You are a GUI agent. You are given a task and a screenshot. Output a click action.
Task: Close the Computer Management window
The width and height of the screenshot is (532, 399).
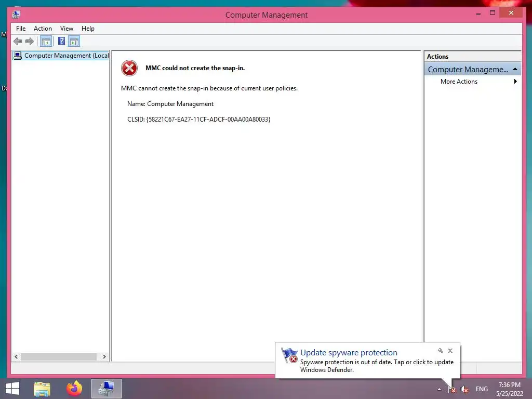click(511, 13)
